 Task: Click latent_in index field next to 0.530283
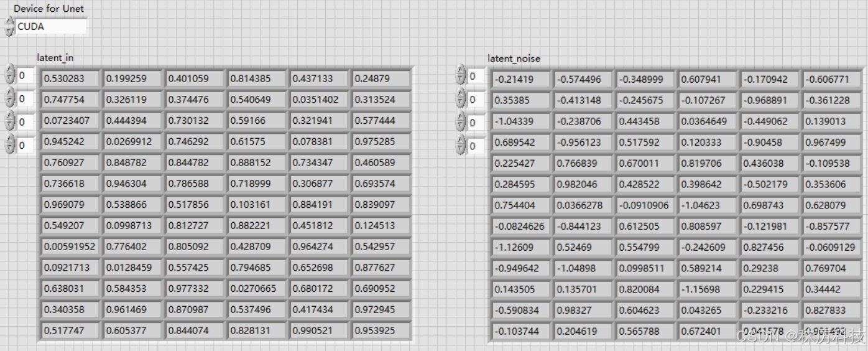[x=25, y=75]
